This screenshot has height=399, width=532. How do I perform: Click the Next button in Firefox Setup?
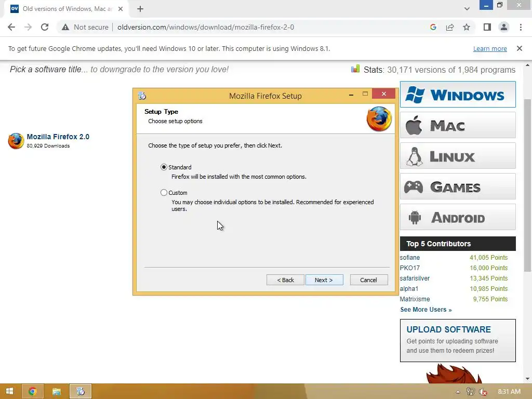coord(324,280)
